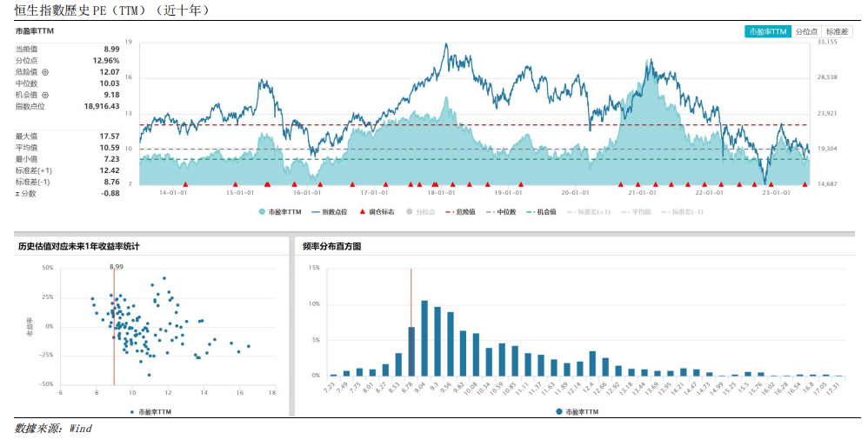Viewport: 868px width, 446px height.
Task: Click the 当前值 value 8.99 in left panel
Action: point(112,50)
